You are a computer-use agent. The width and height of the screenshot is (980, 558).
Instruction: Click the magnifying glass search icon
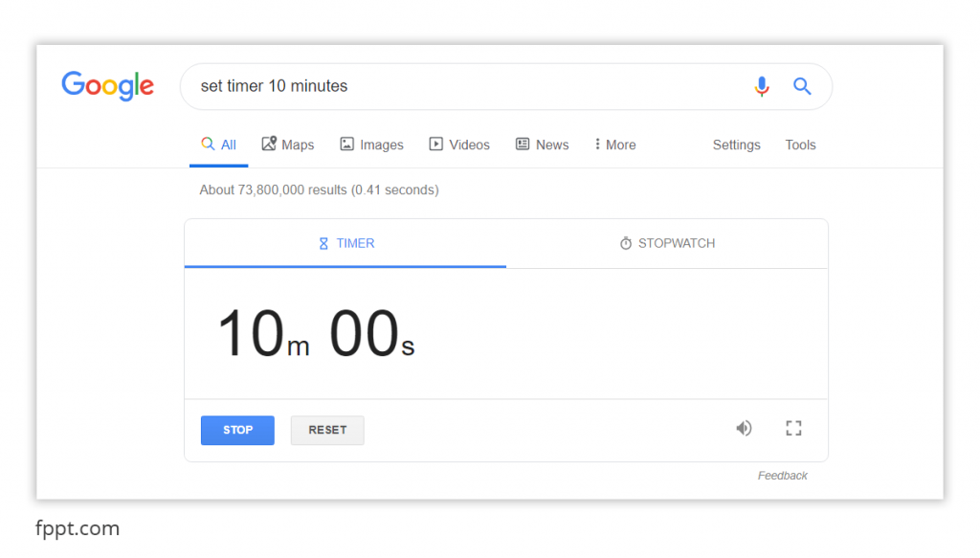click(802, 86)
